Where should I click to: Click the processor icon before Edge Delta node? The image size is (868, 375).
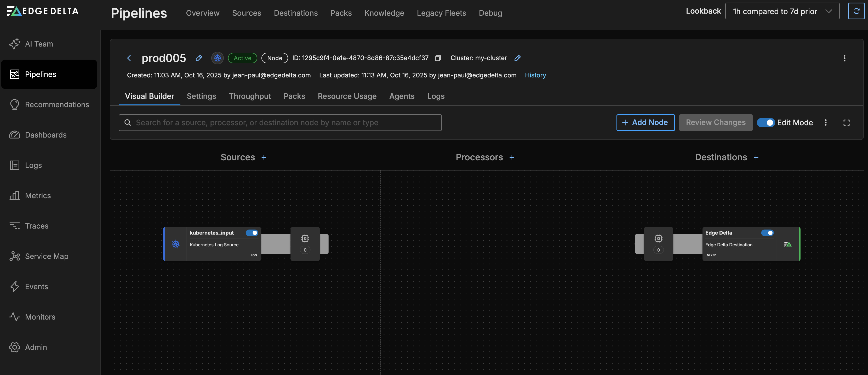(x=658, y=239)
